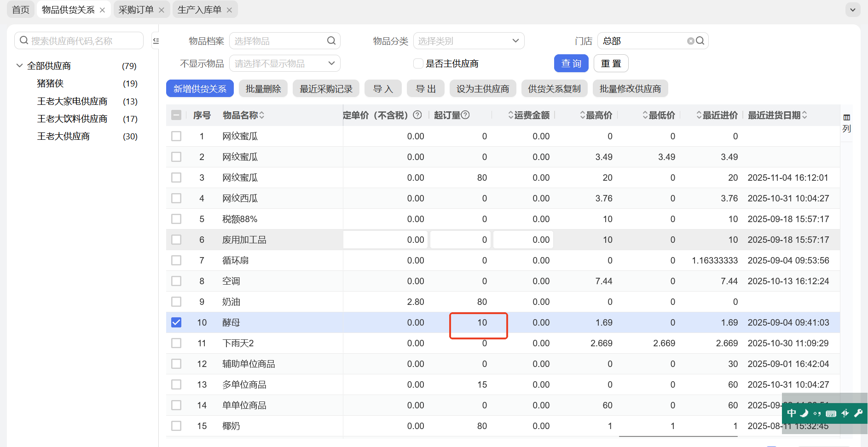Collapse the 全部供应商 tree node
The height and width of the screenshot is (447, 868).
(19, 66)
